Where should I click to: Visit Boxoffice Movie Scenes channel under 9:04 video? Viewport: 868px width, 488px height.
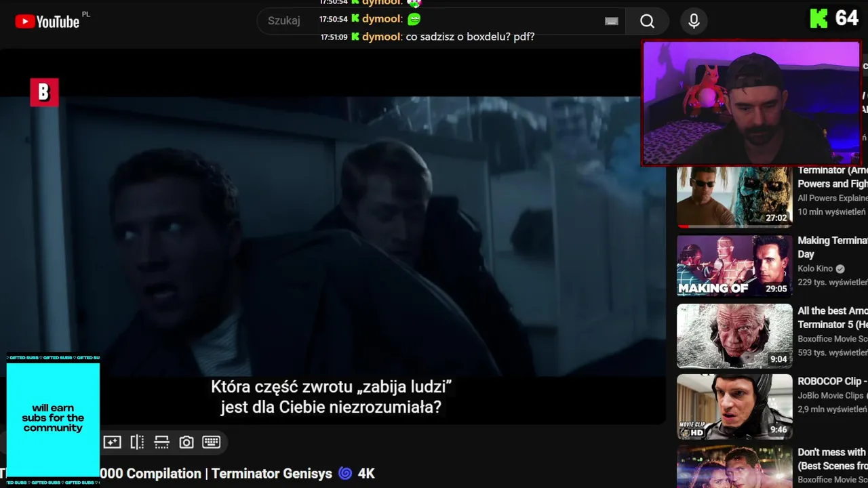point(833,339)
